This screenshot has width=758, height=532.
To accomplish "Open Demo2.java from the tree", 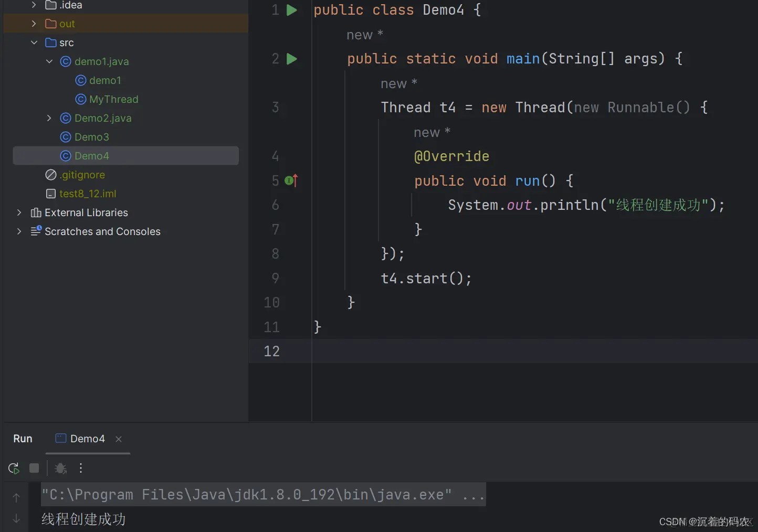I will point(103,118).
